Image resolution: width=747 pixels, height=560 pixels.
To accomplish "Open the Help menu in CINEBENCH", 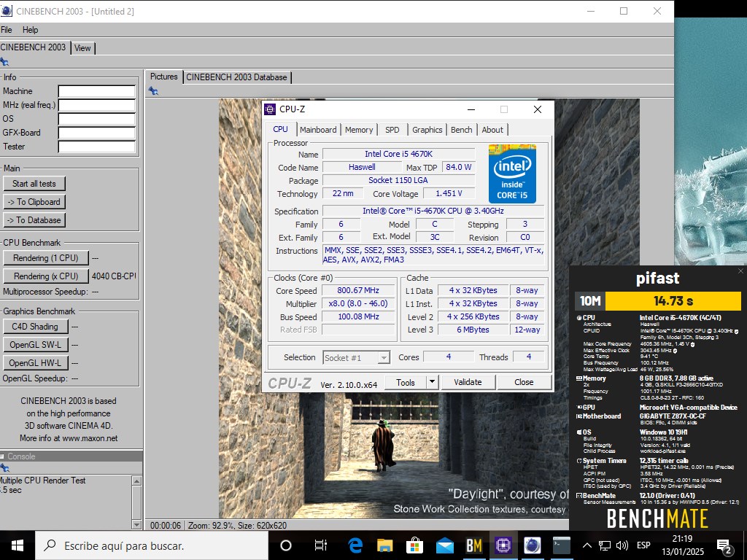I will pos(30,29).
